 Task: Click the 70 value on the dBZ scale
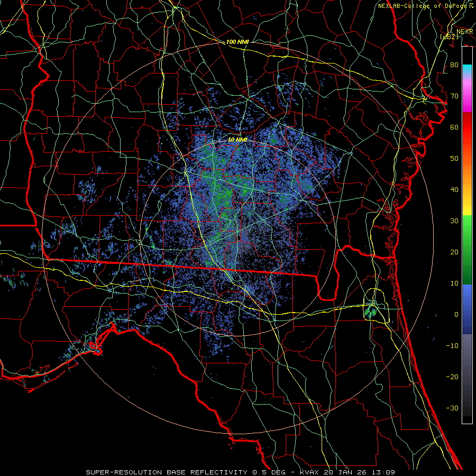pyautogui.click(x=454, y=96)
